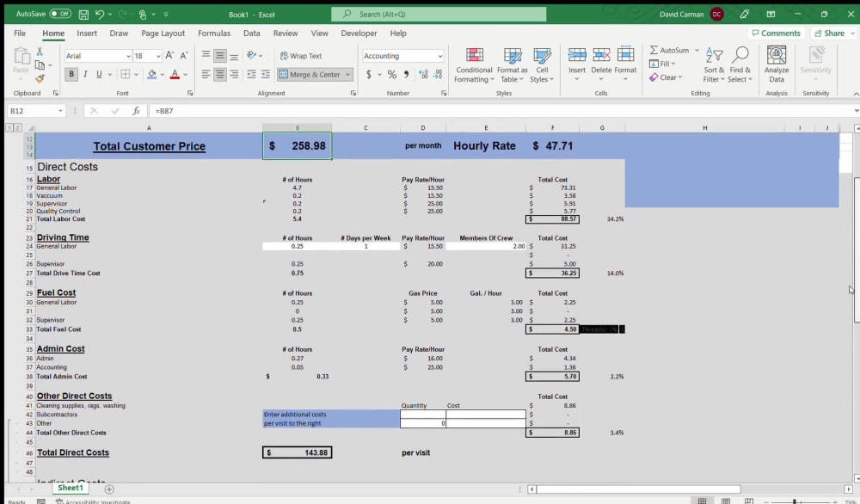Add a new worksheet
The height and width of the screenshot is (504, 860).
108,487
